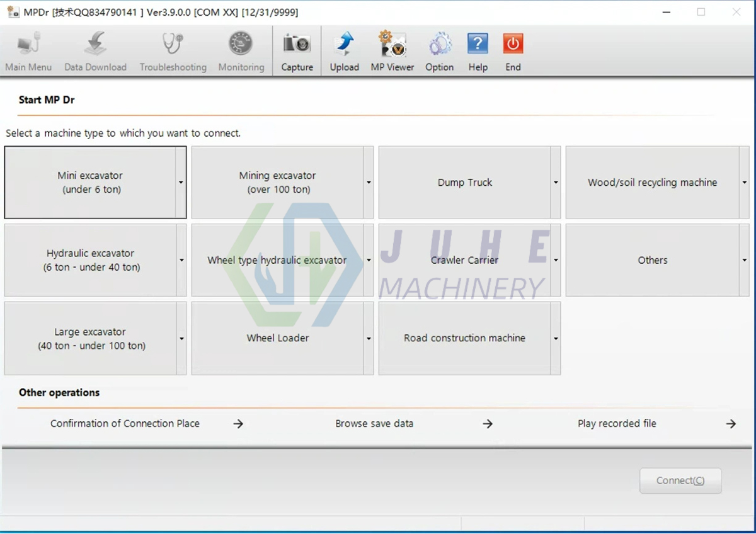Open Confirmation of Connection Place
The image size is (756, 534).
[x=125, y=423]
